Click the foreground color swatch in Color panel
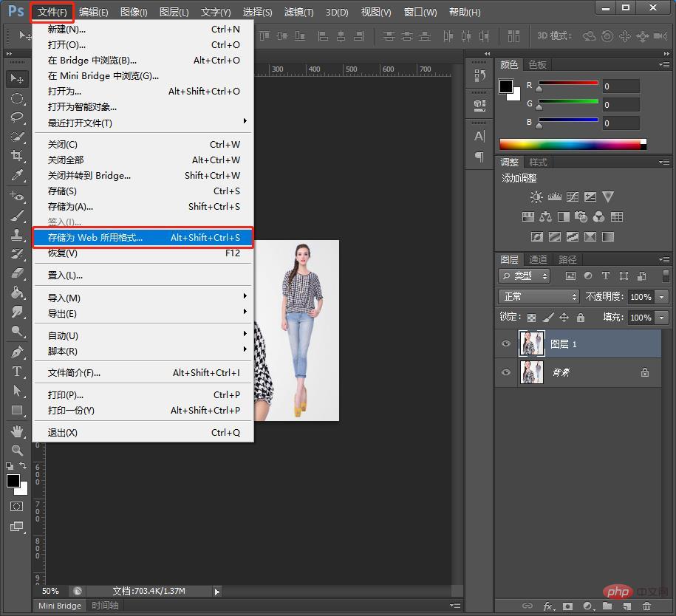676x616 pixels. coord(506,86)
